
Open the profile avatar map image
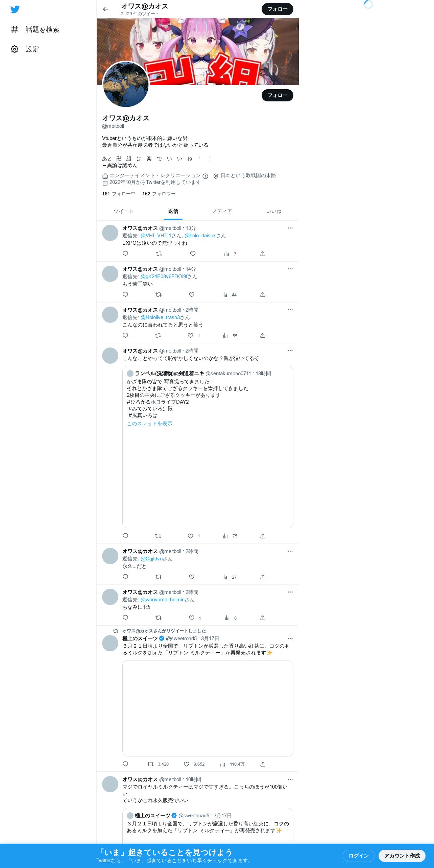click(x=126, y=85)
